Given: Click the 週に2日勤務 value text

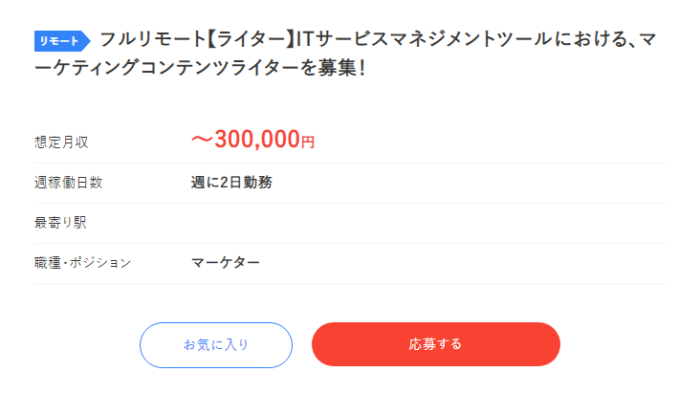Looking at the screenshot, I should tap(231, 182).
